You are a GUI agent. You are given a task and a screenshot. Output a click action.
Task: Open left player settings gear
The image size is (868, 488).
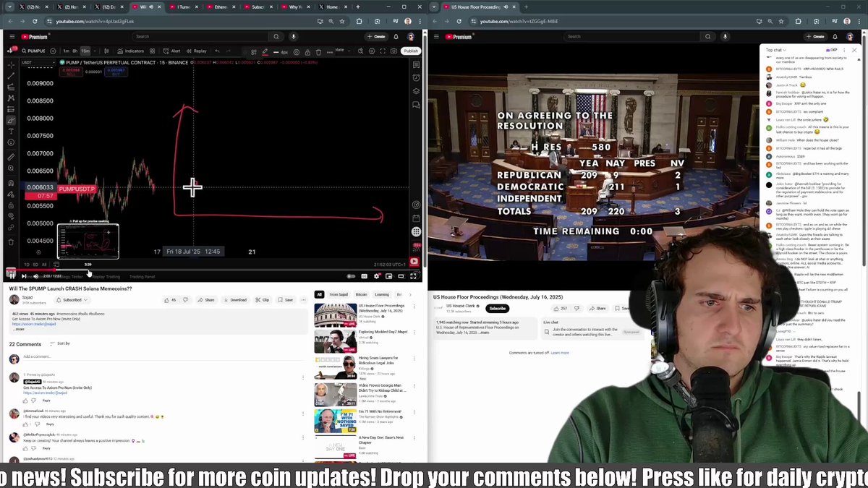click(377, 276)
